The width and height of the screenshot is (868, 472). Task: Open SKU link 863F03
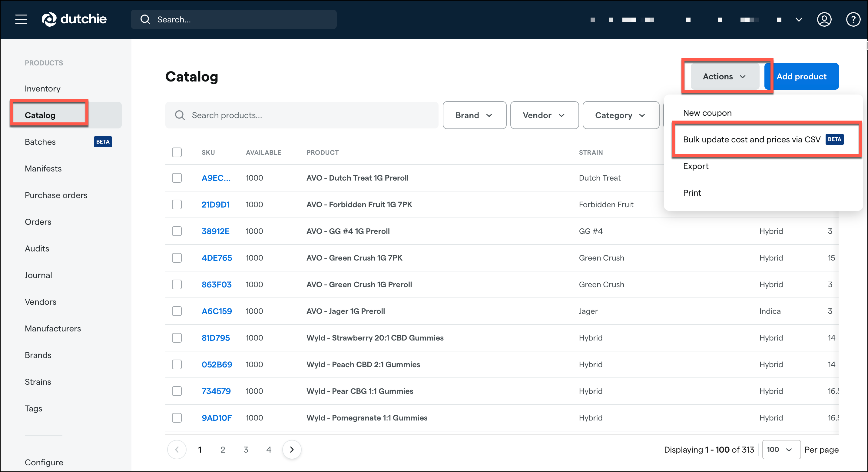point(216,284)
